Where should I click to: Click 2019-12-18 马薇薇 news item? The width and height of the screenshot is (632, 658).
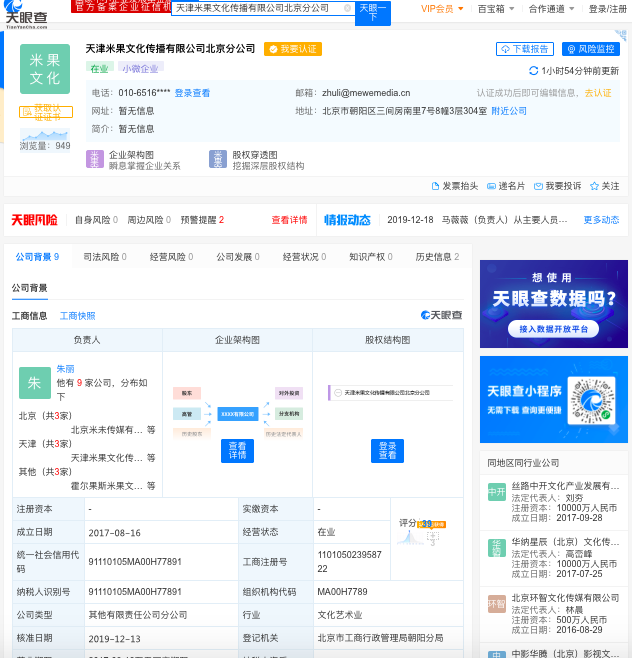[477, 220]
